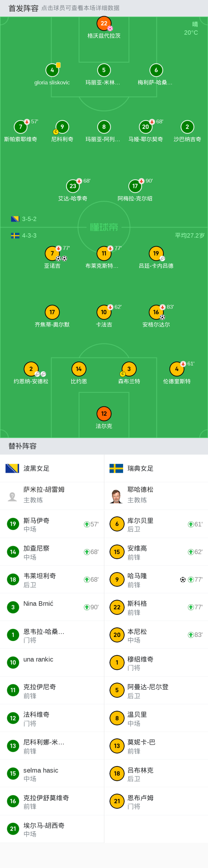208x868 pixels.
Task: Select substitute number 19 斯马伊奇
Action: coord(52,524)
